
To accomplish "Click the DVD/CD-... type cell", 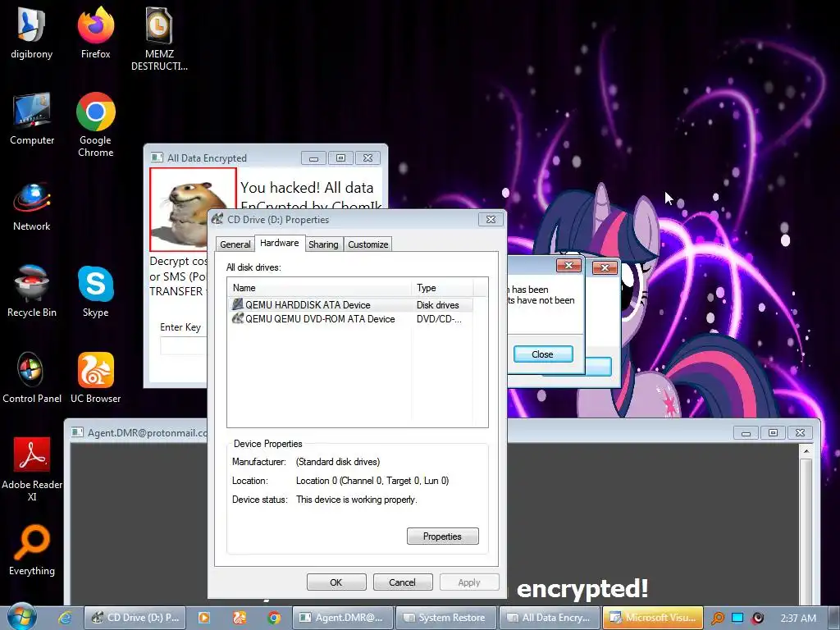I will [x=439, y=319].
